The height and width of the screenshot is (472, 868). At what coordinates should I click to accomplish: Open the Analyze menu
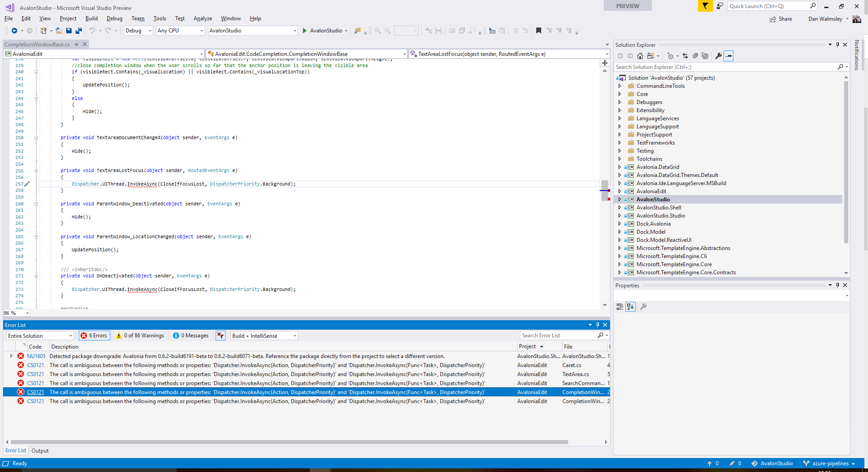203,18
